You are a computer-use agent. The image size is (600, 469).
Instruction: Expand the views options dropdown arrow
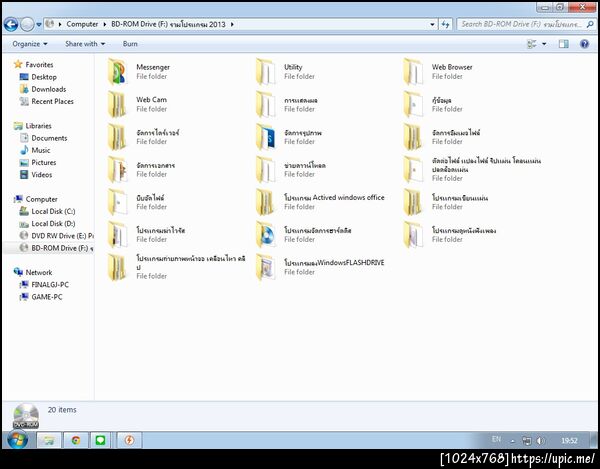pos(544,44)
